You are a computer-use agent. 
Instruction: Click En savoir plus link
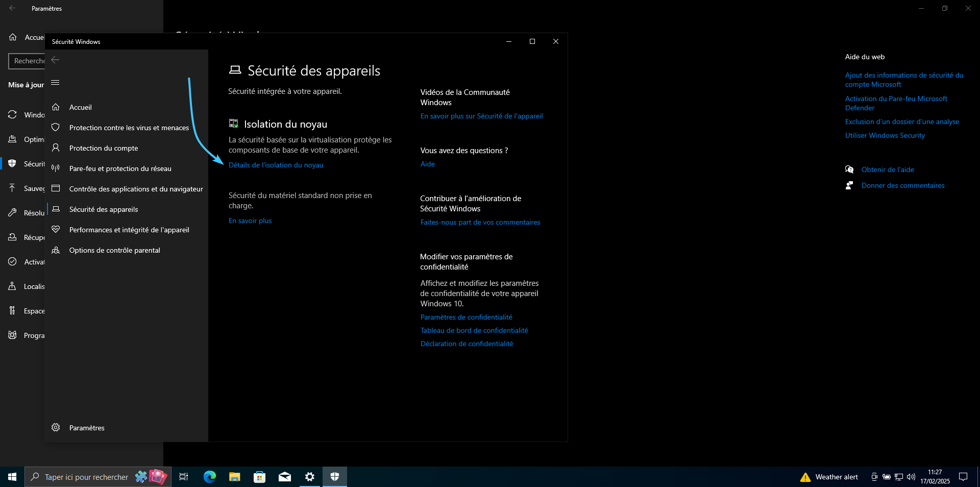tap(250, 221)
